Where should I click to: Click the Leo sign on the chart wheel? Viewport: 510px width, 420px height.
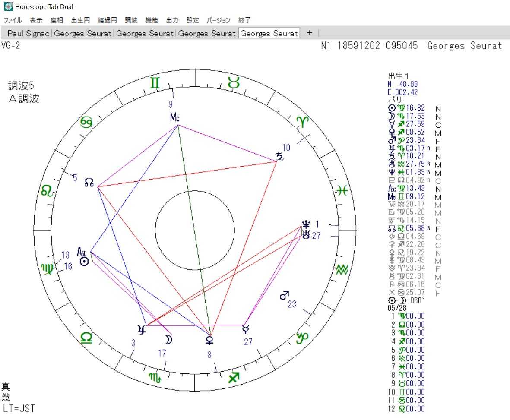pos(47,190)
